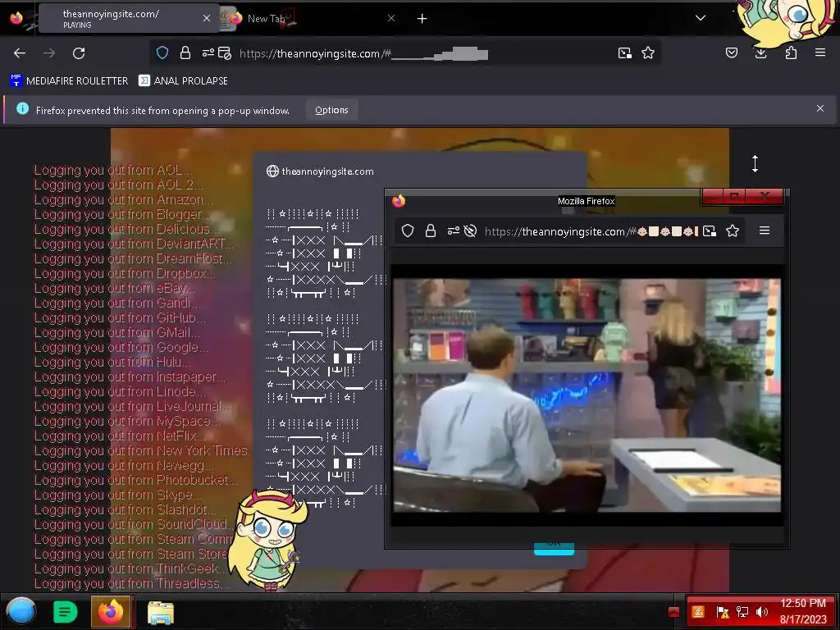
Task: Dismiss the pop-up blocked notification bar
Action: [820, 108]
